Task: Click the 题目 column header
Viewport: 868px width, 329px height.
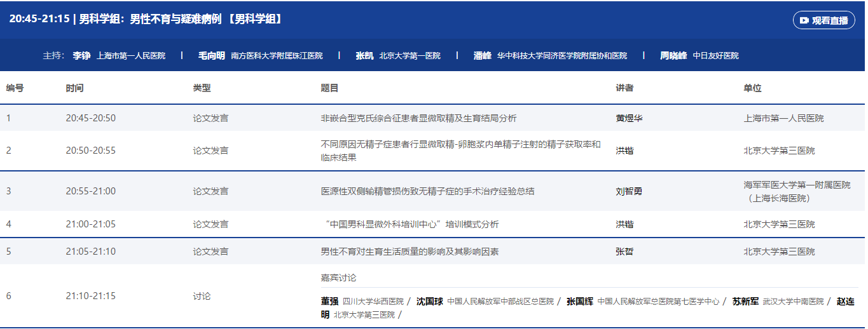Action: (329, 88)
